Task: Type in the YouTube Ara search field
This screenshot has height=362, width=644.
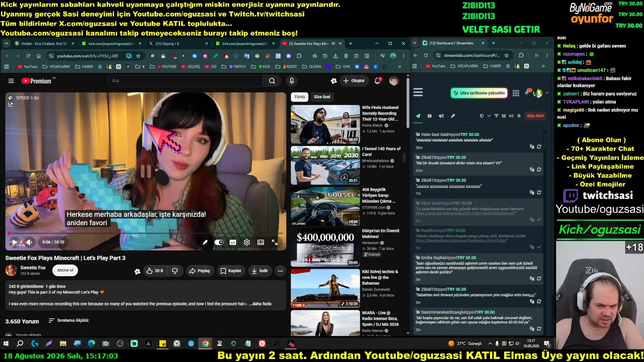Action: (185, 81)
